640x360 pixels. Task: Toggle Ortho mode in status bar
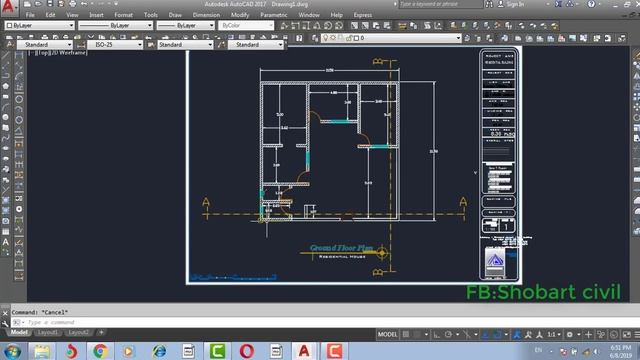click(x=436, y=335)
